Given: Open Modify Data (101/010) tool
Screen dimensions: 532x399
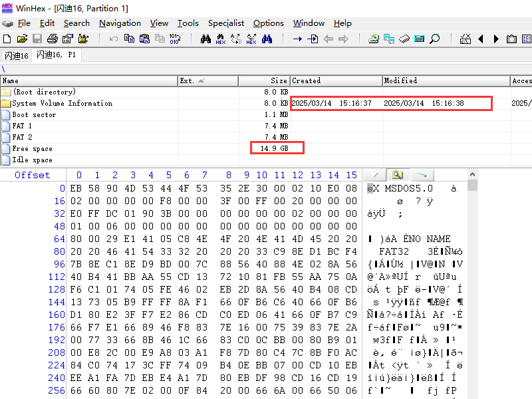Looking at the screenshot, I should [x=175, y=39].
